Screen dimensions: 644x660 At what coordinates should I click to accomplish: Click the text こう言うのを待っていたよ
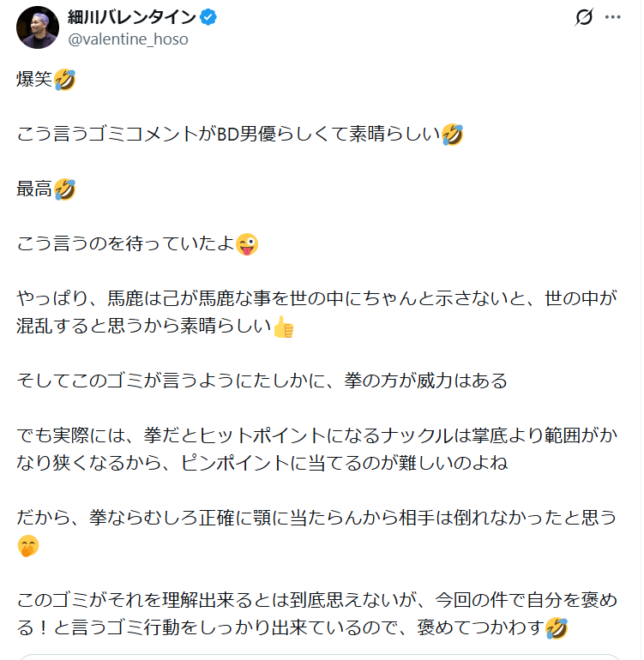coord(125,244)
